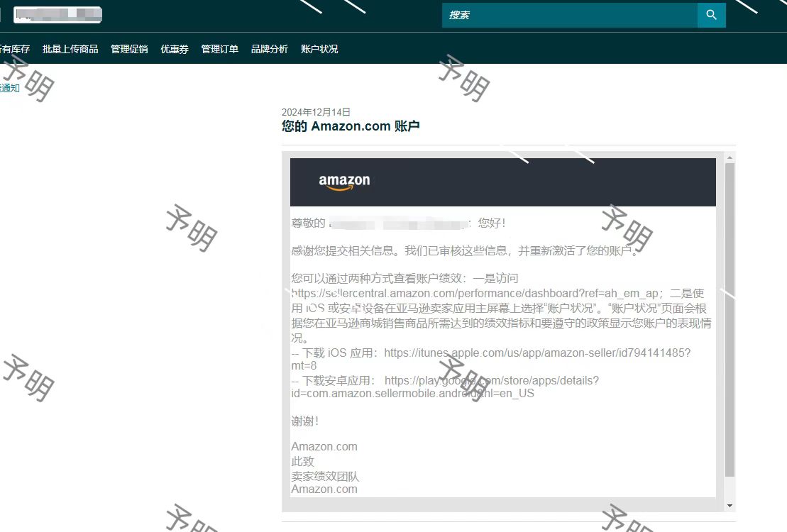Open 管理订单 in navigation bar

219,49
